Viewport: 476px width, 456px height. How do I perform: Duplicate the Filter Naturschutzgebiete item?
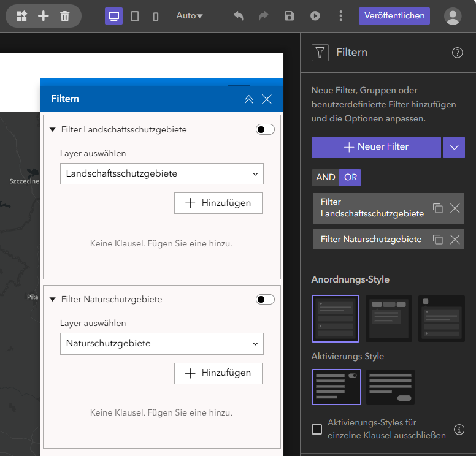click(438, 240)
